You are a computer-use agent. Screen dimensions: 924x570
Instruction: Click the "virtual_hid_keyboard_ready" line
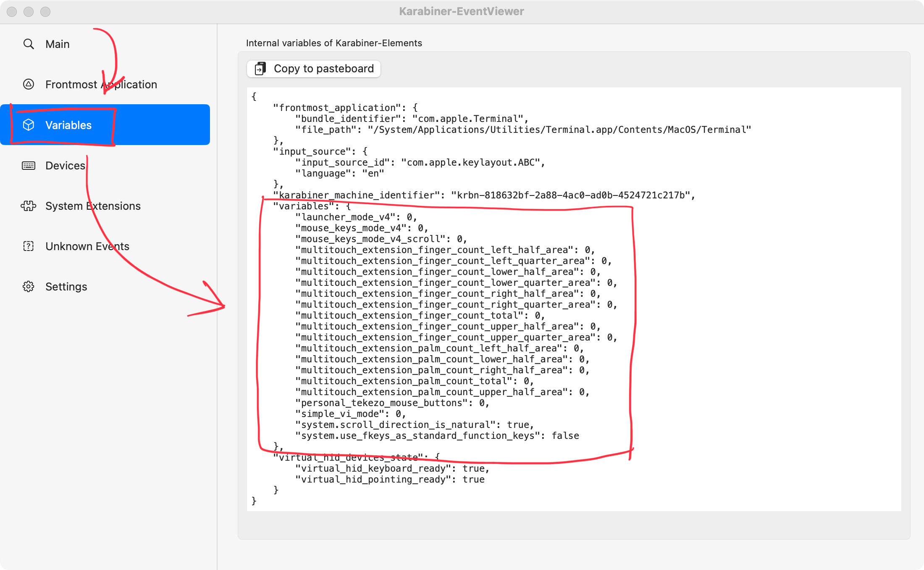pos(392,468)
